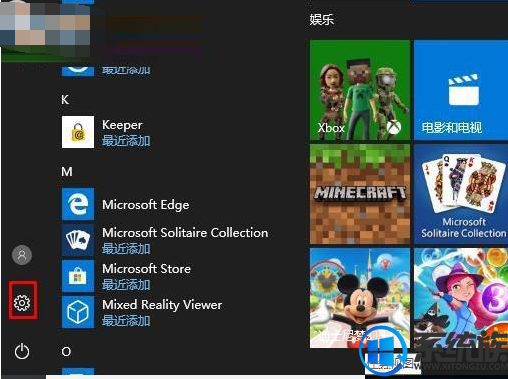Viewport: 508px width, 379px height.
Task: Jump to letter K section header
Action: 65,100
